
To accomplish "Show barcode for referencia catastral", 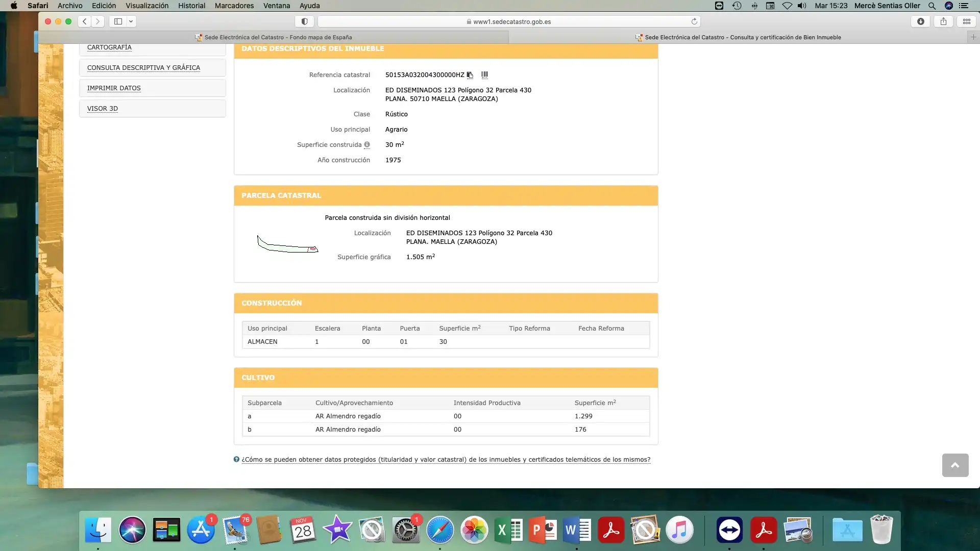I will coord(484,74).
